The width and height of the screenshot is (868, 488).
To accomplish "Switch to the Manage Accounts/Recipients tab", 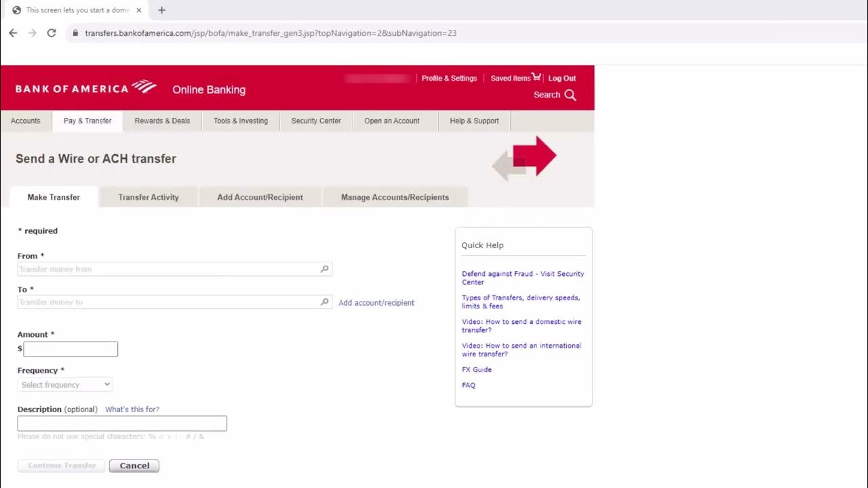I will (x=395, y=197).
